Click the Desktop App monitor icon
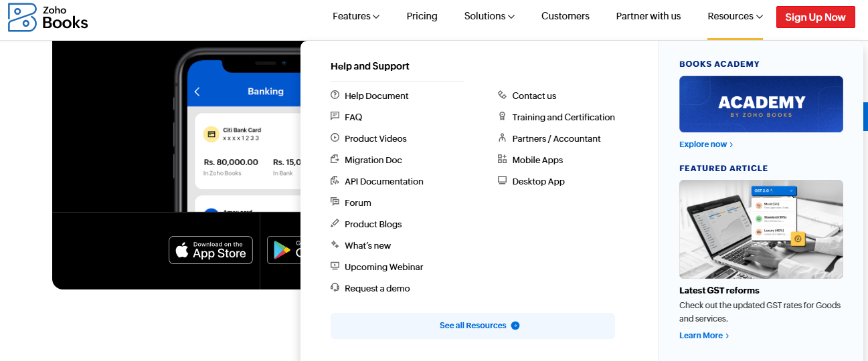Screen dimensions: 868x361 click(x=502, y=181)
